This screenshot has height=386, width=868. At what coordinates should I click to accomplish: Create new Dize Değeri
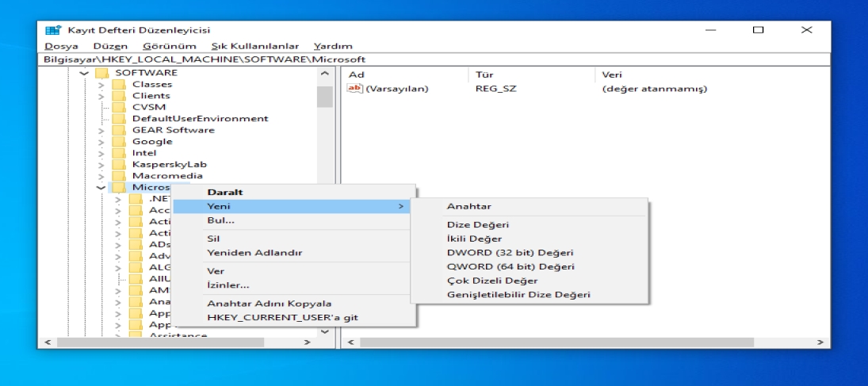click(x=530, y=225)
